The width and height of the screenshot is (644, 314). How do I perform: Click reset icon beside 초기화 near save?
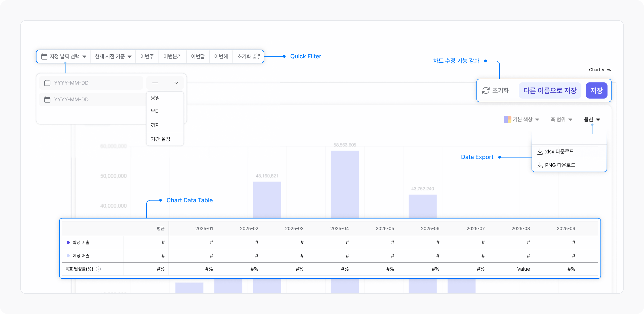point(486,91)
